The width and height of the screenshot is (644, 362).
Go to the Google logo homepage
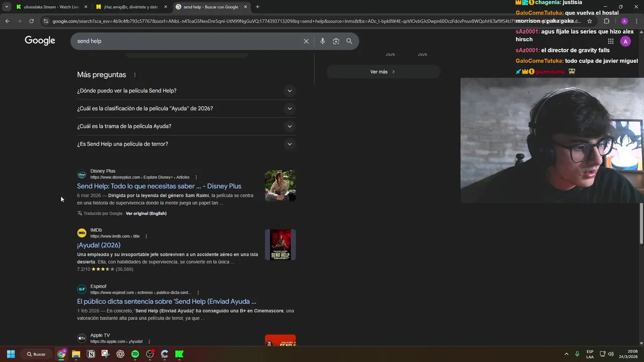40,41
